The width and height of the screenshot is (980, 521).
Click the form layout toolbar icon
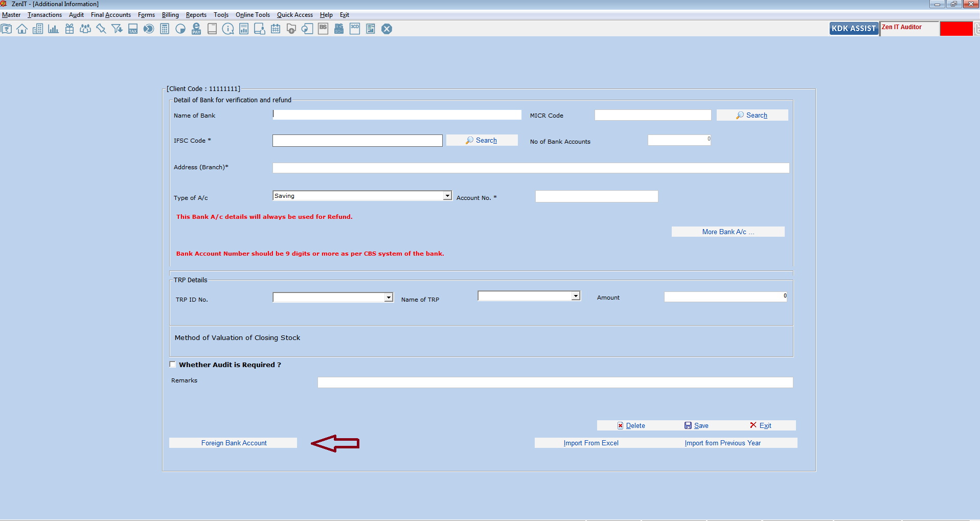point(371,29)
